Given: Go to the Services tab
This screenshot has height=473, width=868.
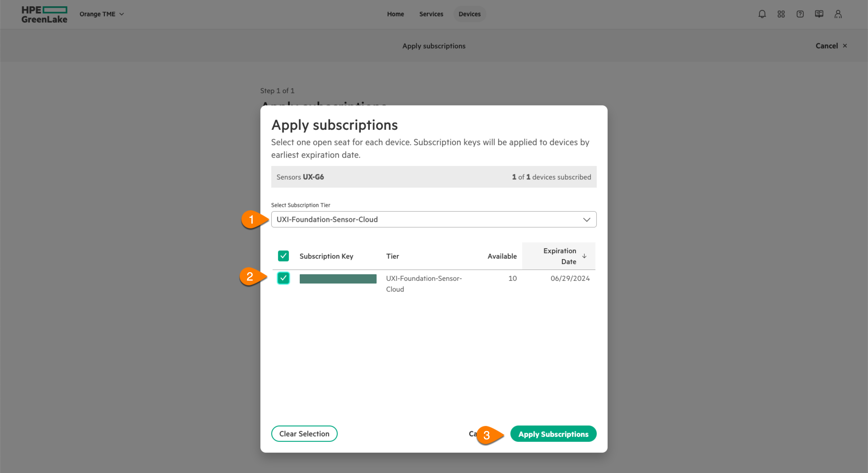Looking at the screenshot, I should click(x=431, y=14).
